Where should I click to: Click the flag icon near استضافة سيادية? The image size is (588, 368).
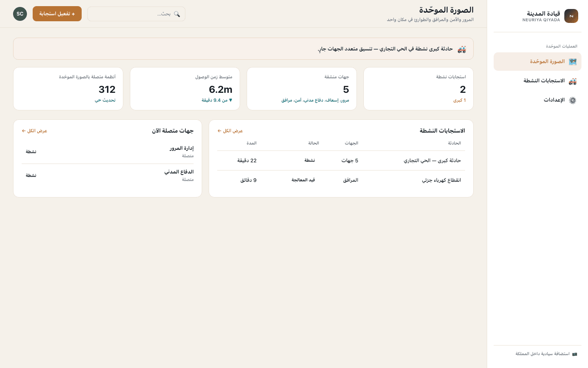[x=575, y=354]
